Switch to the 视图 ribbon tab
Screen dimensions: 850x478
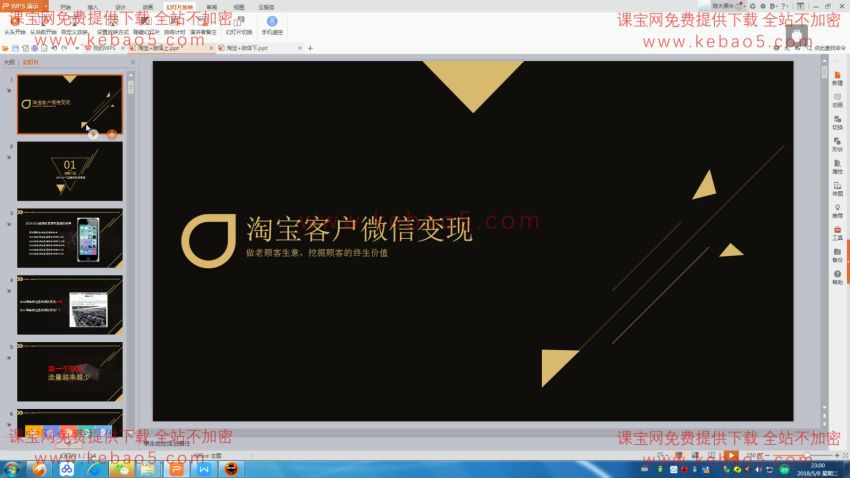pyautogui.click(x=239, y=7)
